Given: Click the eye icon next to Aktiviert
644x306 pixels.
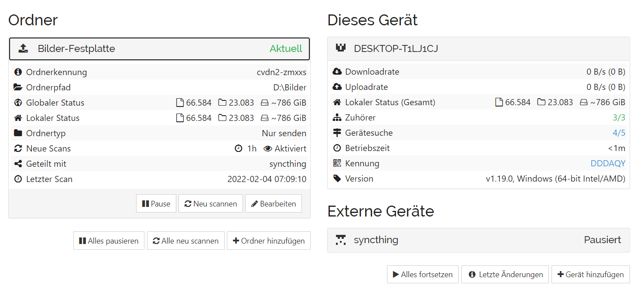Looking at the screenshot, I should click(x=268, y=148).
